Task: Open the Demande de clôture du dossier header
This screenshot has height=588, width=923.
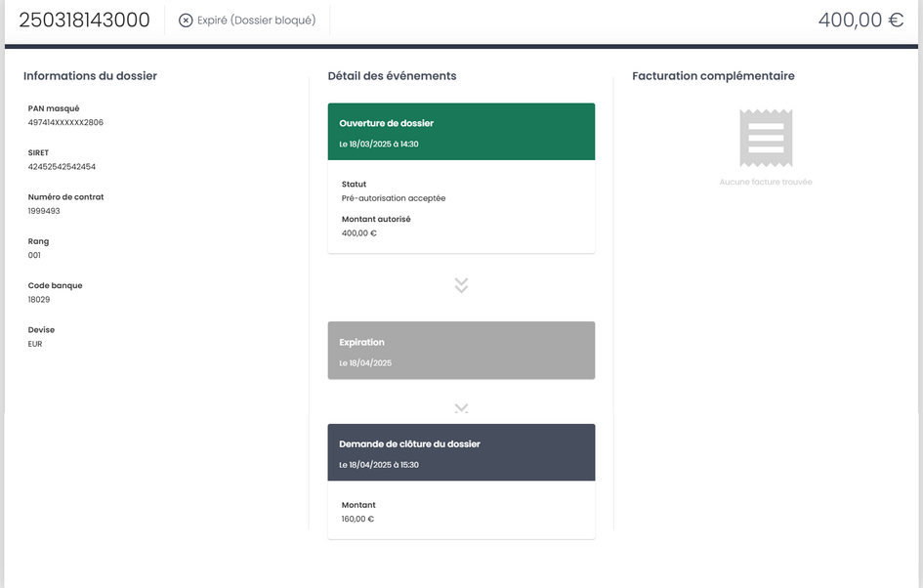Action: [461, 452]
